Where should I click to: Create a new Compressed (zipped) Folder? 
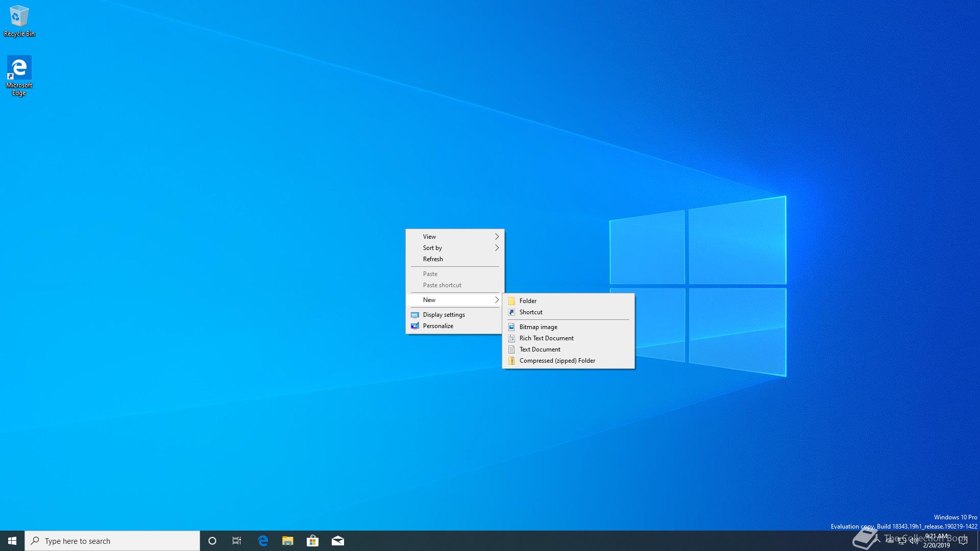point(569,361)
